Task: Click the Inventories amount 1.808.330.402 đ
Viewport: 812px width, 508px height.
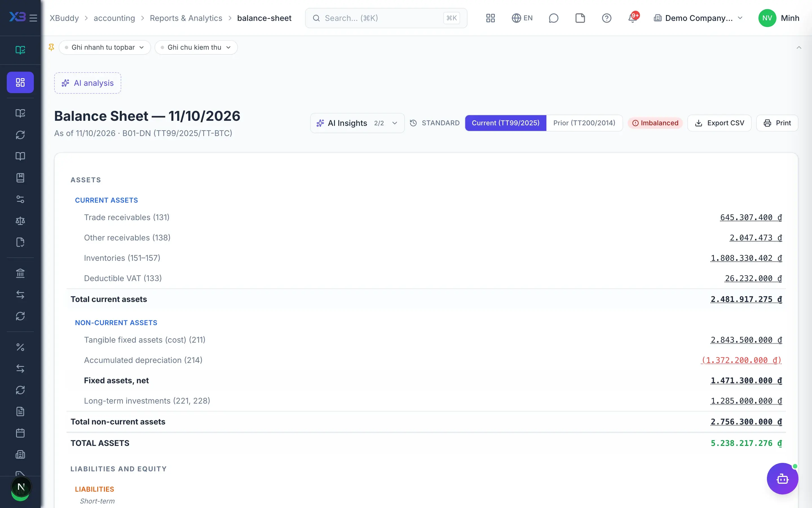Action: coord(746,258)
